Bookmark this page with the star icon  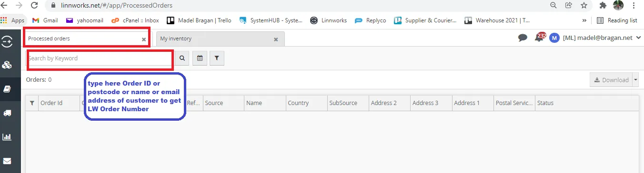pos(584,5)
